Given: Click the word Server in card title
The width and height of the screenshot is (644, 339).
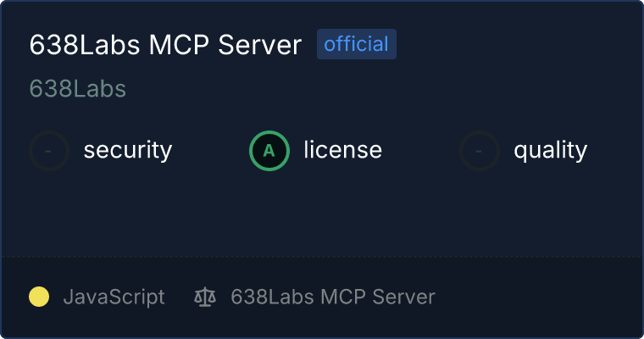Looking at the screenshot, I should 260,44.
